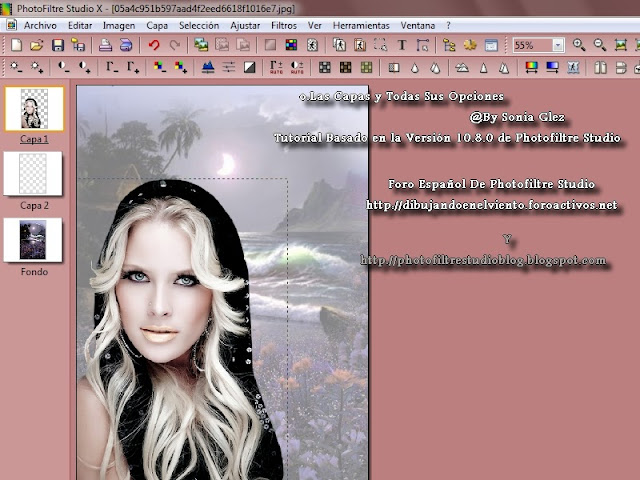Apply auto contrast icon

pos(297,67)
